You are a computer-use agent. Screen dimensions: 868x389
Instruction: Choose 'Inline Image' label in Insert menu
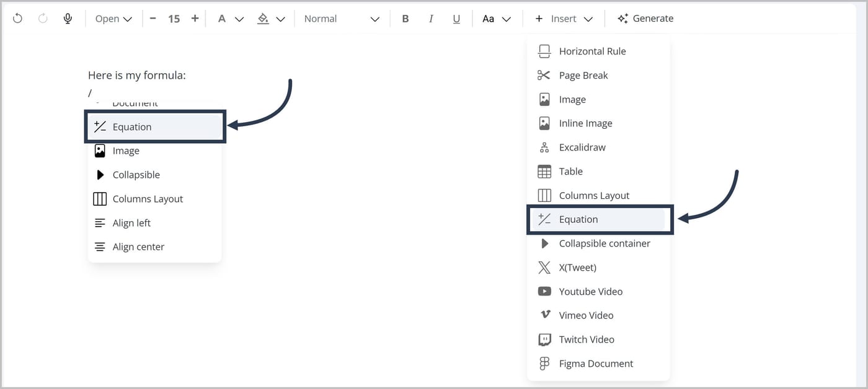[585, 123]
